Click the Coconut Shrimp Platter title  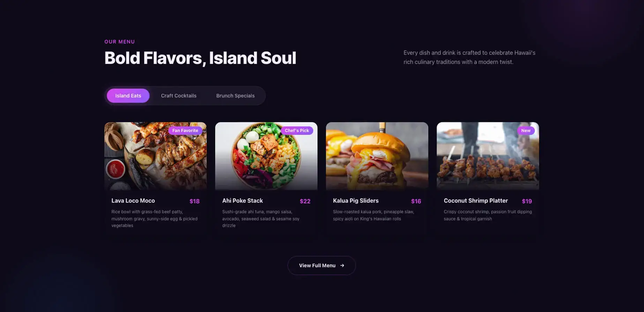pyautogui.click(x=475, y=201)
